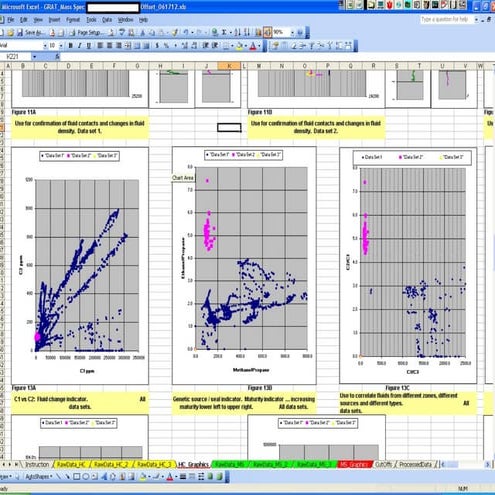The image size is (495, 495).
Task: Click the horizontal scrollbar right arrow
Action: coord(487,464)
